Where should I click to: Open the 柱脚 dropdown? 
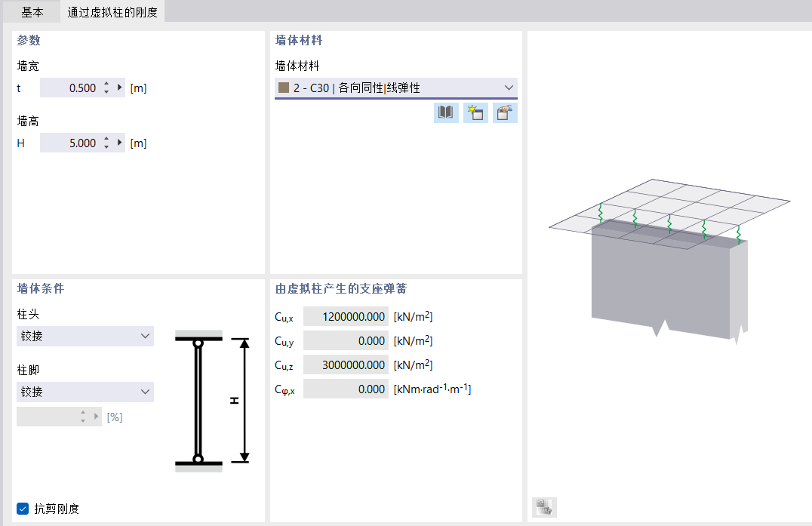(85, 392)
